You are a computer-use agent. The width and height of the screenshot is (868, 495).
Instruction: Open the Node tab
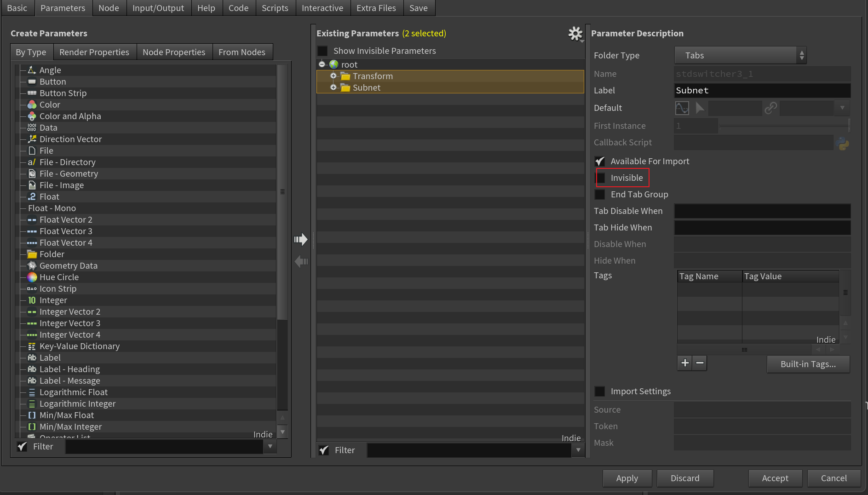(x=109, y=8)
